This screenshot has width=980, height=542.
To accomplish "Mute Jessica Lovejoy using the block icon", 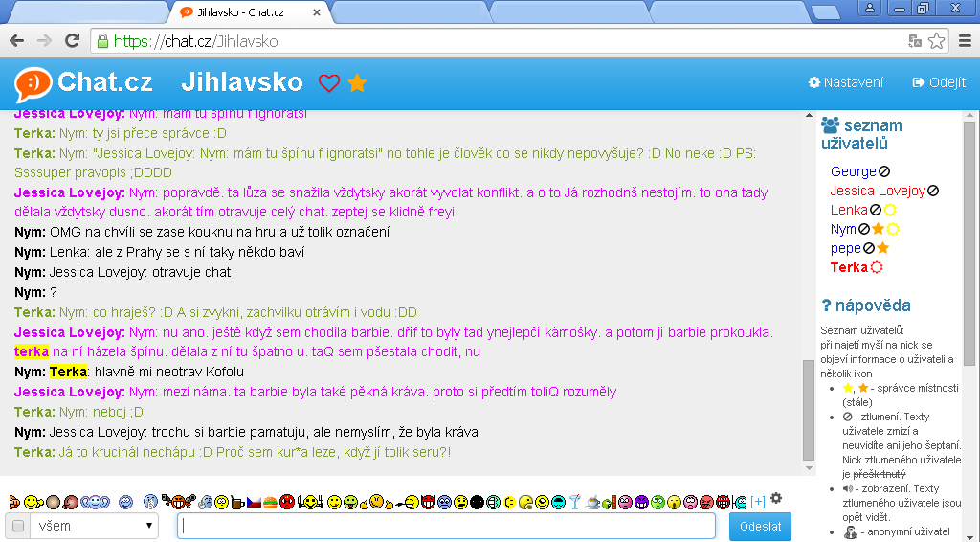I will (933, 191).
